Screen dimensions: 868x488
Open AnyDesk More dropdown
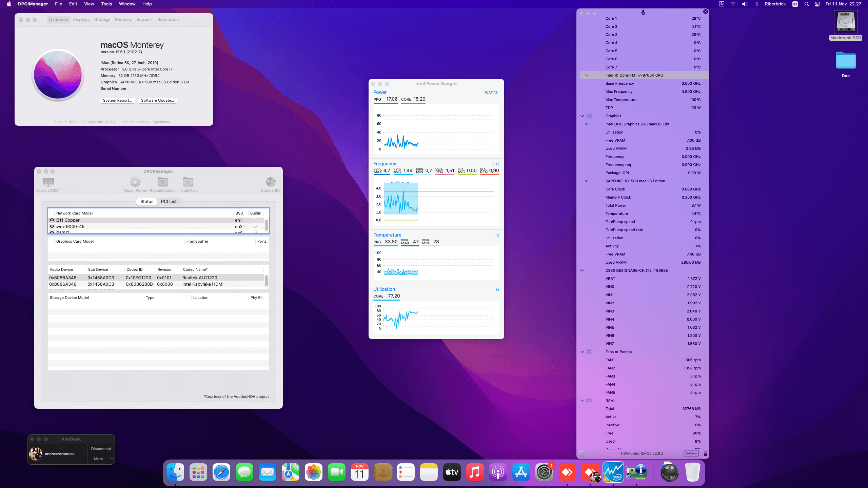pos(101,459)
